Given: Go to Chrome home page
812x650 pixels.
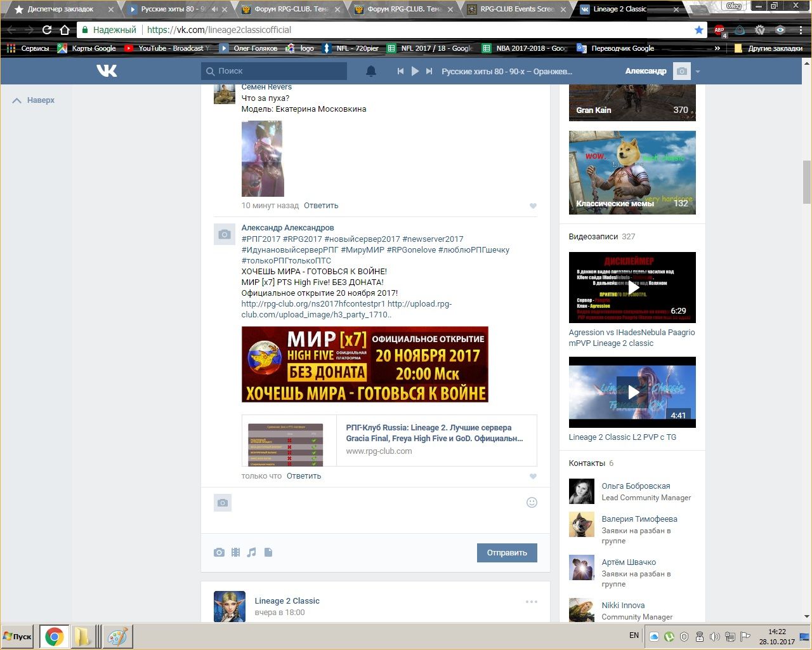Looking at the screenshot, I should click(x=64, y=30).
